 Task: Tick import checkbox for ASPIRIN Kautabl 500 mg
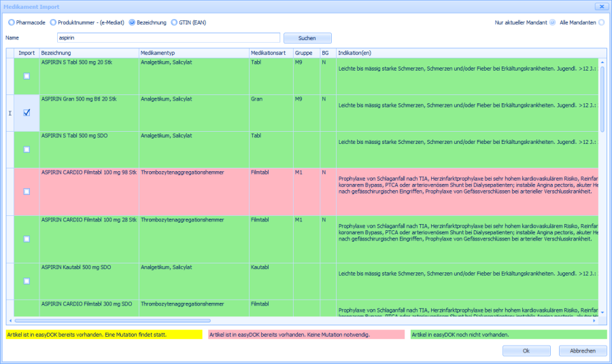pos(27,280)
